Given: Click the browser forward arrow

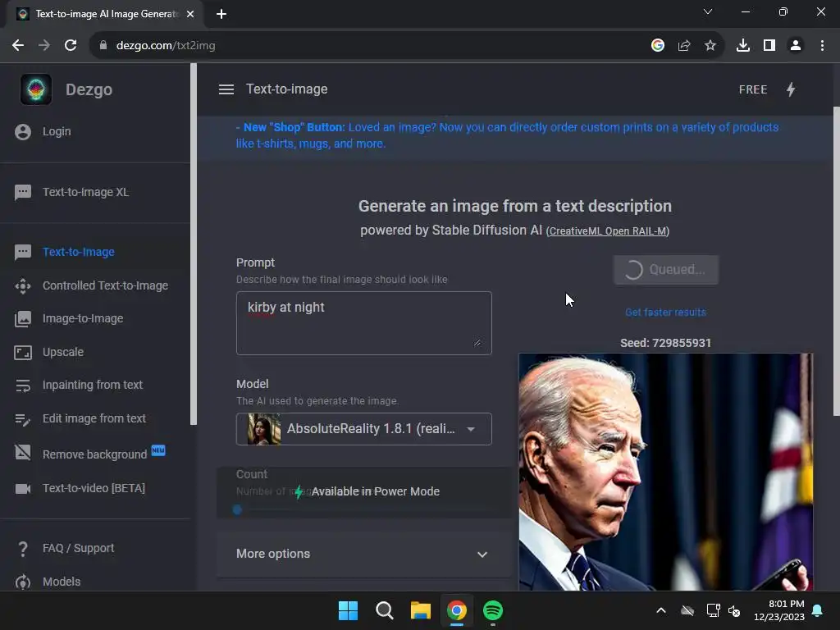Looking at the screenshot, I should (44, 46).
